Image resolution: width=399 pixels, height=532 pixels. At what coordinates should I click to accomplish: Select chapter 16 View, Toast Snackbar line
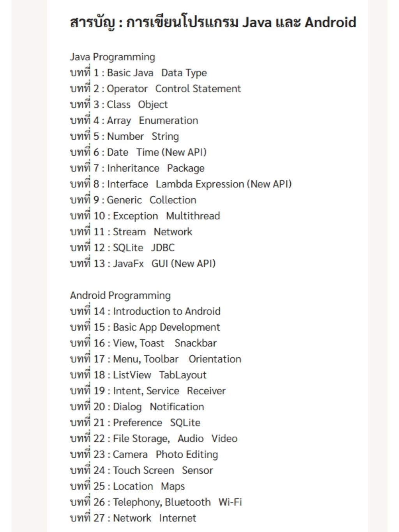tap(143, 343)
